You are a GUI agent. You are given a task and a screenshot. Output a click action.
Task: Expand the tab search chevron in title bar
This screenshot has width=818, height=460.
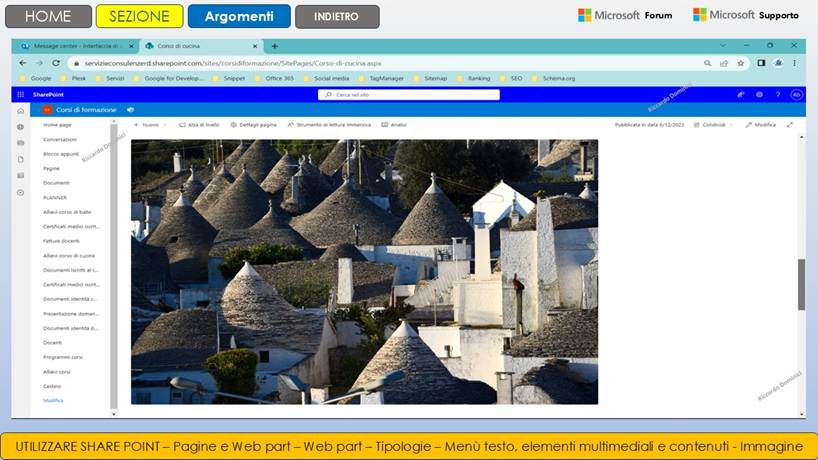click(723, 45)
